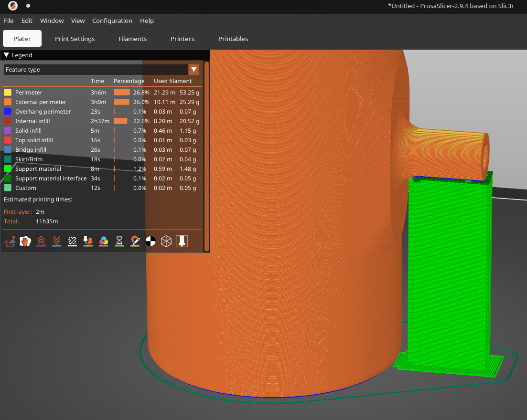Toggle tool marker nozzle icon
This screenshot has height=420, width=527.
click(182, 241)
